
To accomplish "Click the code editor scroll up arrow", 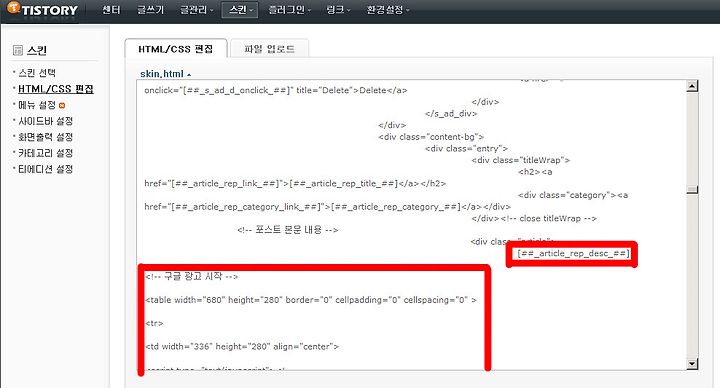I will coord(692,86).
